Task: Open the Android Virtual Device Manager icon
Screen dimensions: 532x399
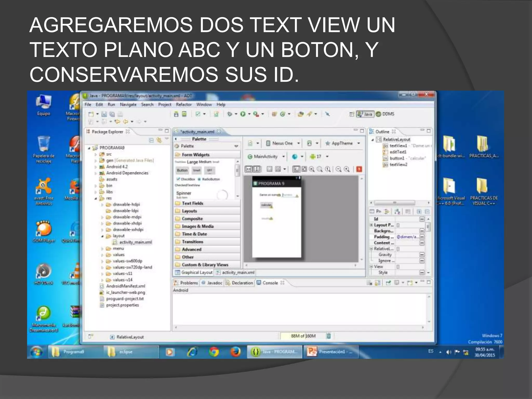Action: [x=184, y=114]
